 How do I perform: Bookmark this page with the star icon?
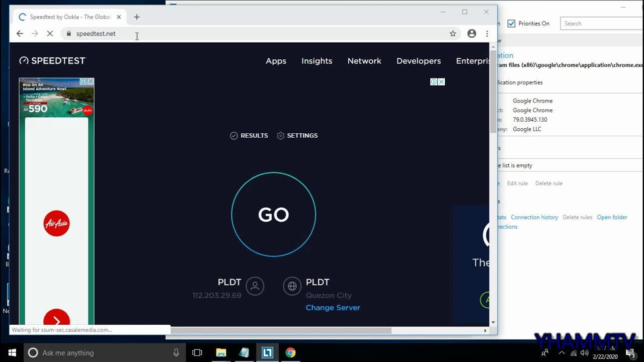point(453,34)
